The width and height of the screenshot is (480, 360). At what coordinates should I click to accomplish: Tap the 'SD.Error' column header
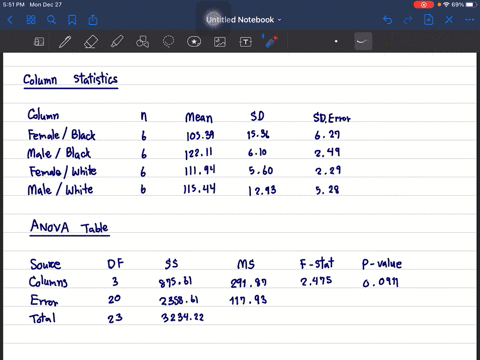332,118
